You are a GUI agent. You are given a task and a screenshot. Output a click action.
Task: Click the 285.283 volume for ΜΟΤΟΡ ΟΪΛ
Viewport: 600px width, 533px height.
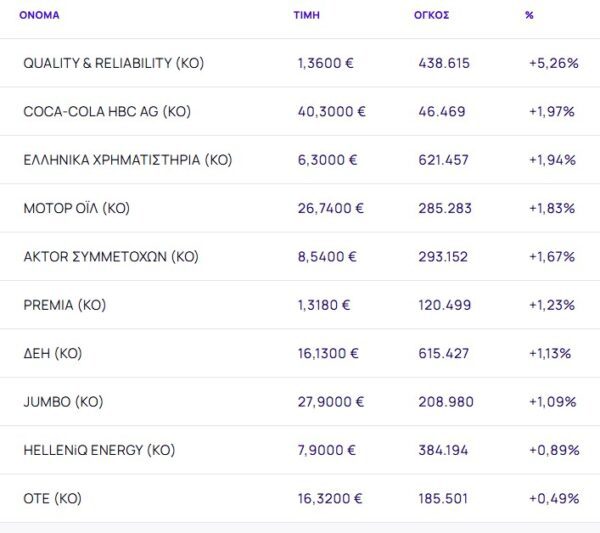pos(444,208)
